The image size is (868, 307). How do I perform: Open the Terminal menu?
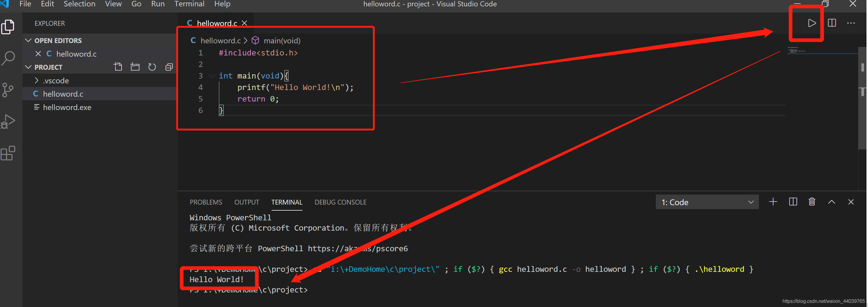pyautogui.click(x=189, y=4)
